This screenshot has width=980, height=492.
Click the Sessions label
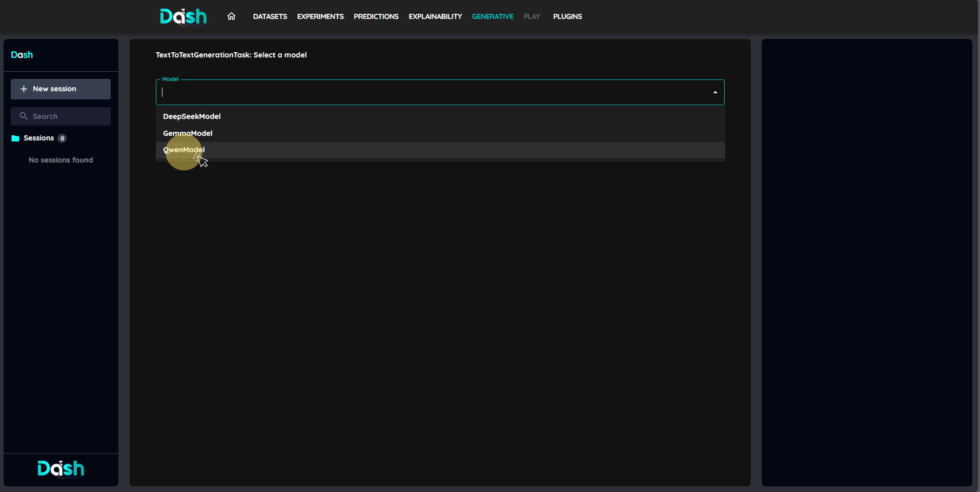[38, 138]
